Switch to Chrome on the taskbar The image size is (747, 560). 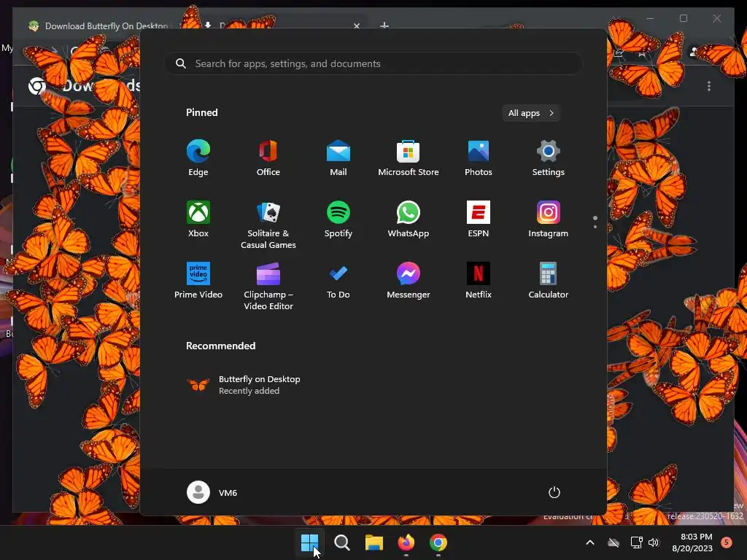pos(438,542)
